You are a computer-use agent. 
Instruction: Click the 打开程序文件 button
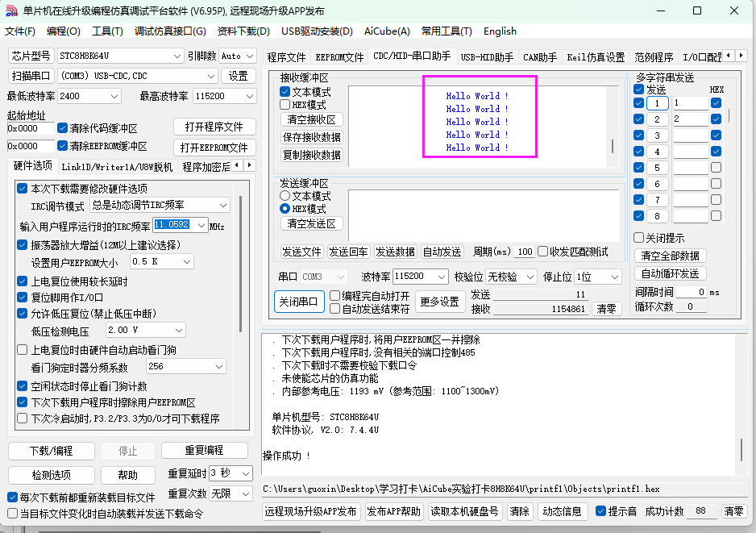click(214, 127)
